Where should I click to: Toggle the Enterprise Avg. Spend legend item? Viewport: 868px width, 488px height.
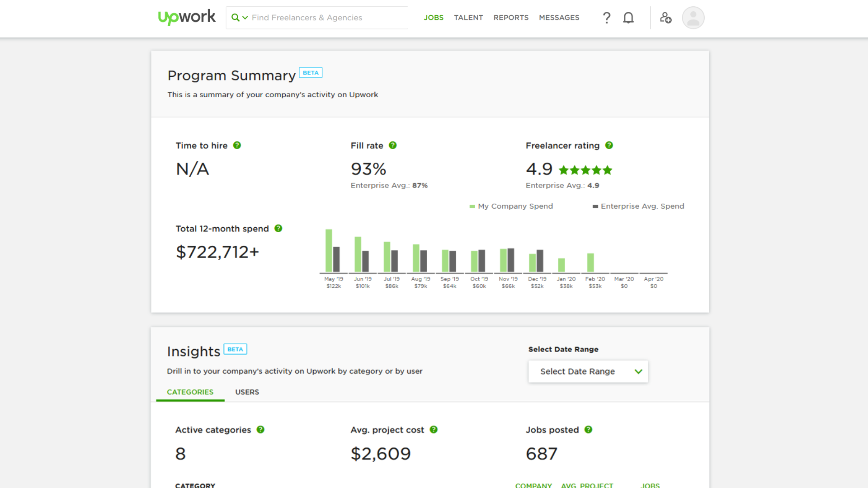tap(638, 206)
